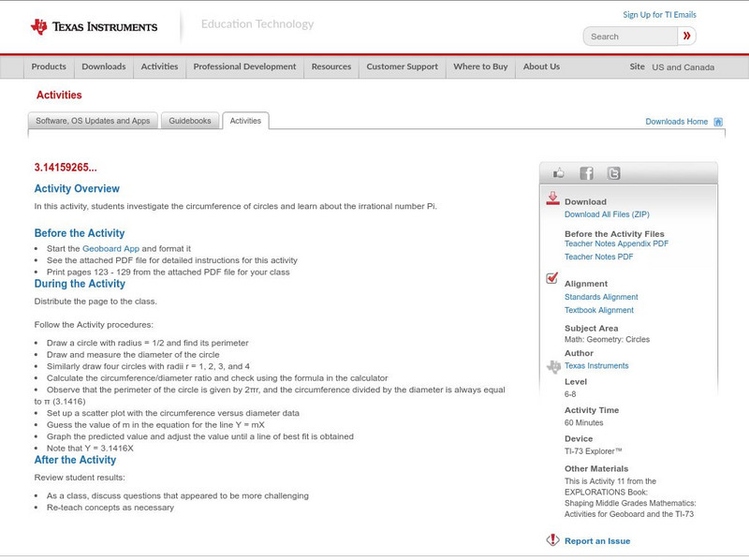Share the activity on Facebook

pos(585,173)
